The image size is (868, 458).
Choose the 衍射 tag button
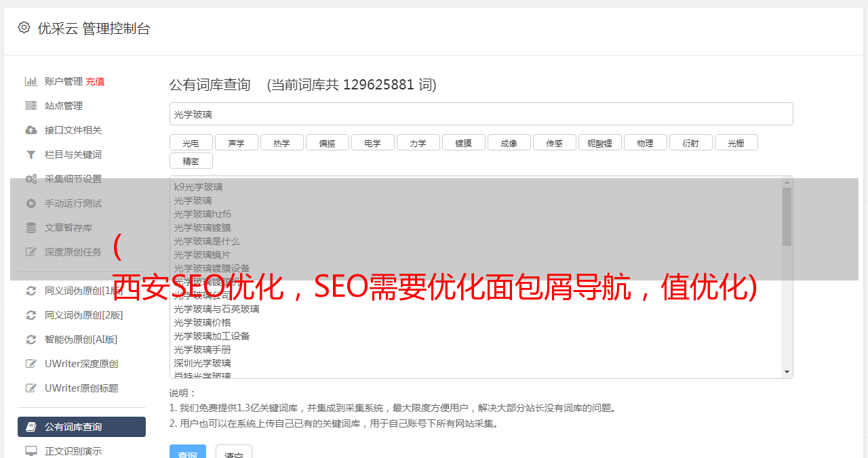[690, 142]
